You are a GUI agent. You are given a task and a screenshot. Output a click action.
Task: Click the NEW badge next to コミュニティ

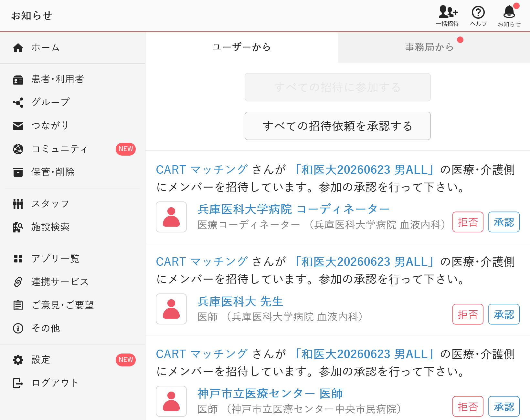126,149
